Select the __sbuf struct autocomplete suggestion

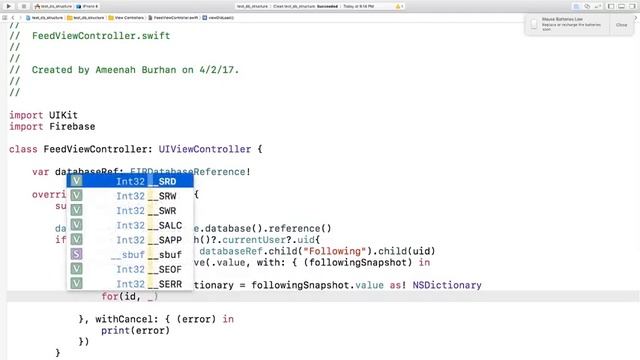tap(130, 255)
